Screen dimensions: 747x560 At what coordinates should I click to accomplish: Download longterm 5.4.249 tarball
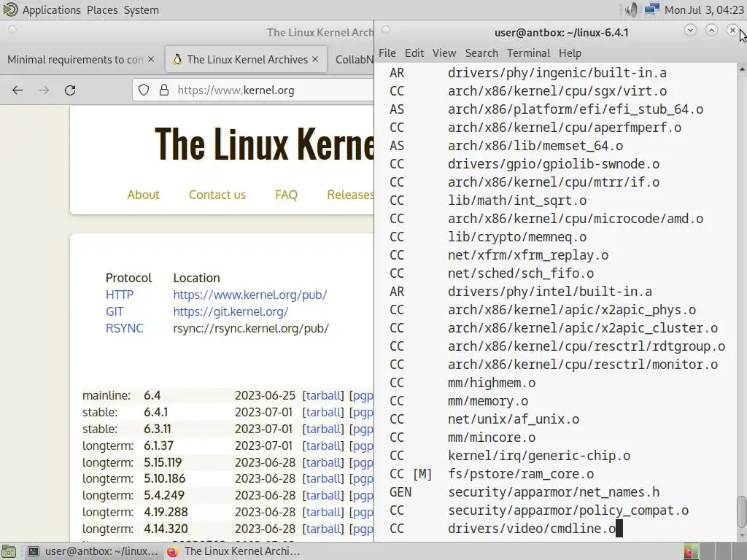[x=323, y=495]
